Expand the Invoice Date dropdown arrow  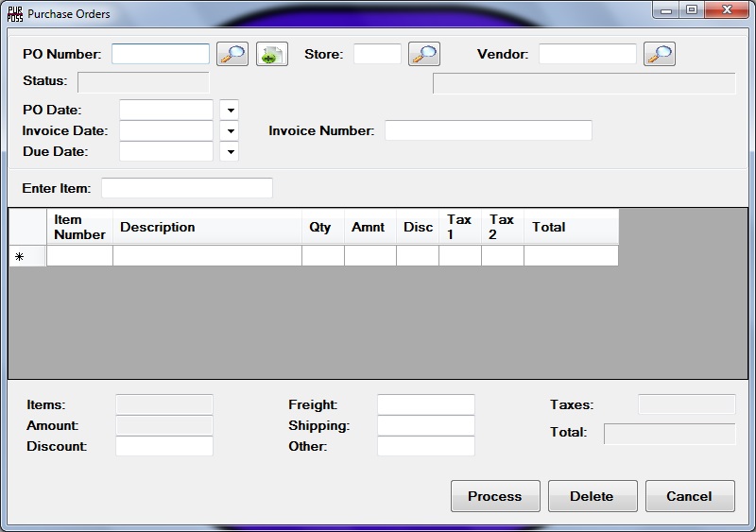[x=230, y=131]
